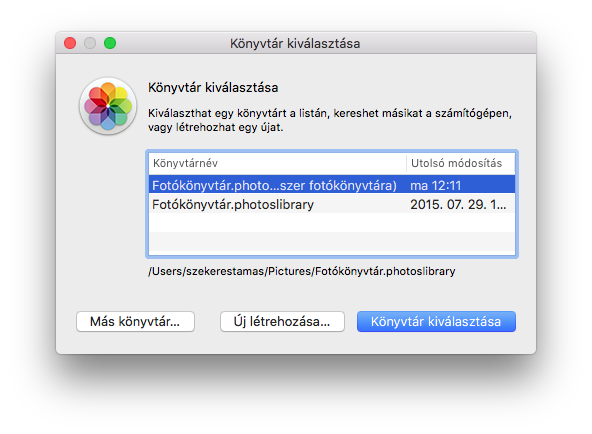Click the first empty row below the library list
Image resolution: width=592 pixels, height=434 pixels.
point(332,223)
